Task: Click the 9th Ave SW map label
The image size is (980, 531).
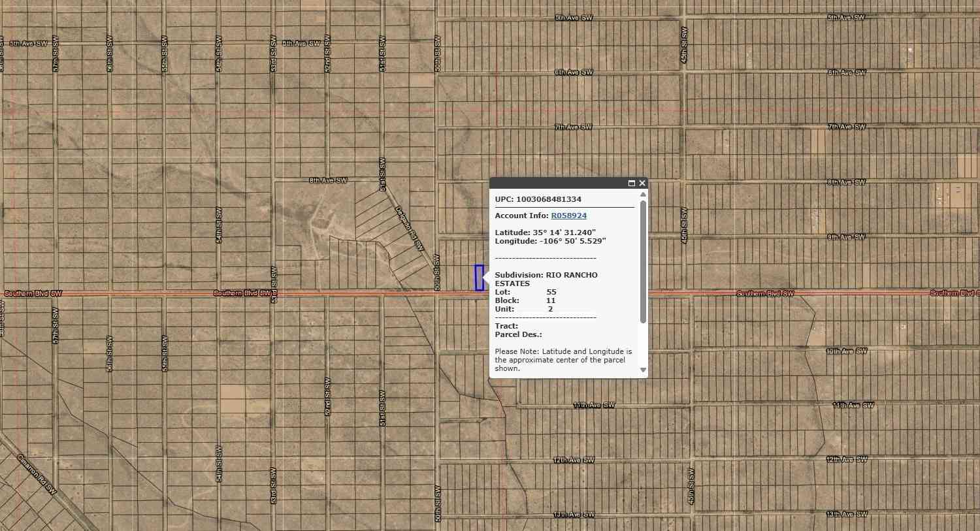Action: pos(846,237)
